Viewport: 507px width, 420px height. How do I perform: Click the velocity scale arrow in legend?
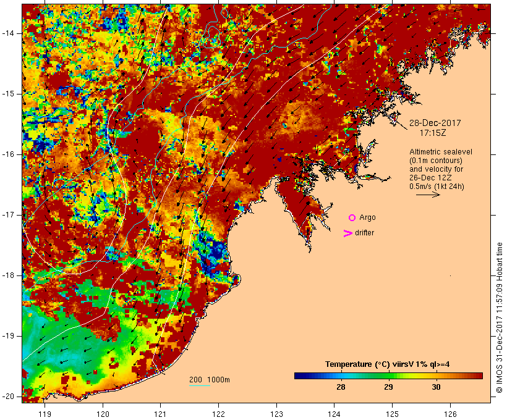coord(428,195)
